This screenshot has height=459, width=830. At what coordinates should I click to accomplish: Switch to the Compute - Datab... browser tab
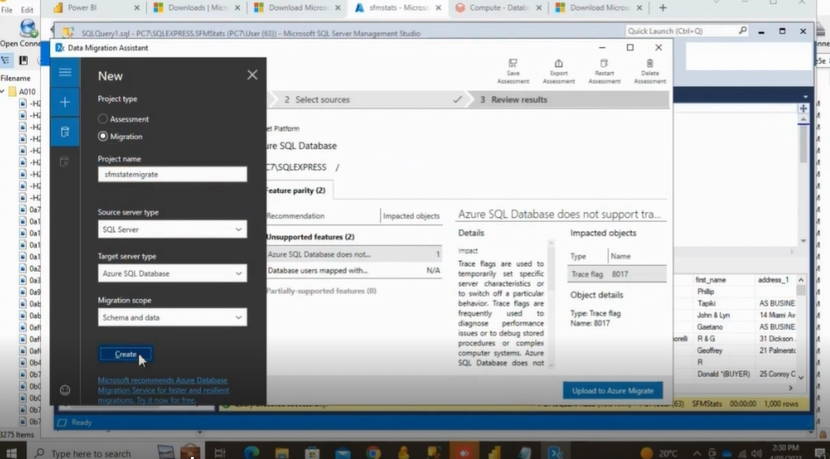pos(498,8)
